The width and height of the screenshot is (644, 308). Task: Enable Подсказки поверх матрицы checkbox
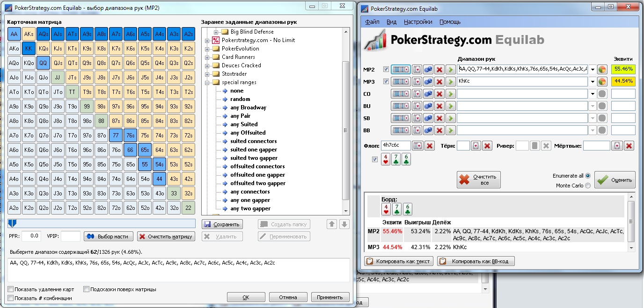point(86,289)
